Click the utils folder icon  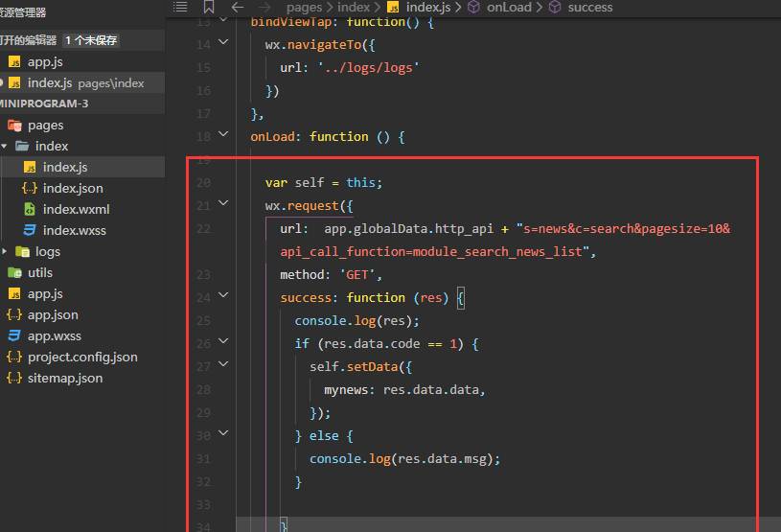[14, 272]
